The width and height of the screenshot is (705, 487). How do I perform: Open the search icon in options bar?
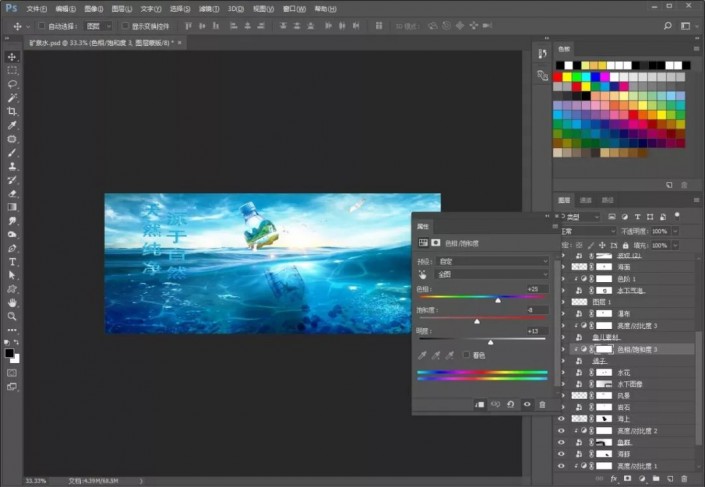point(668,26)
